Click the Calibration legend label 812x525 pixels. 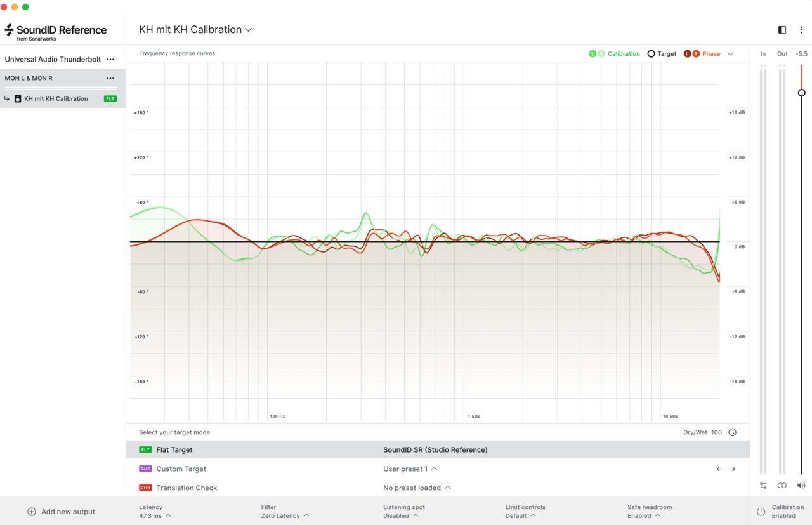tap(624, 54)
